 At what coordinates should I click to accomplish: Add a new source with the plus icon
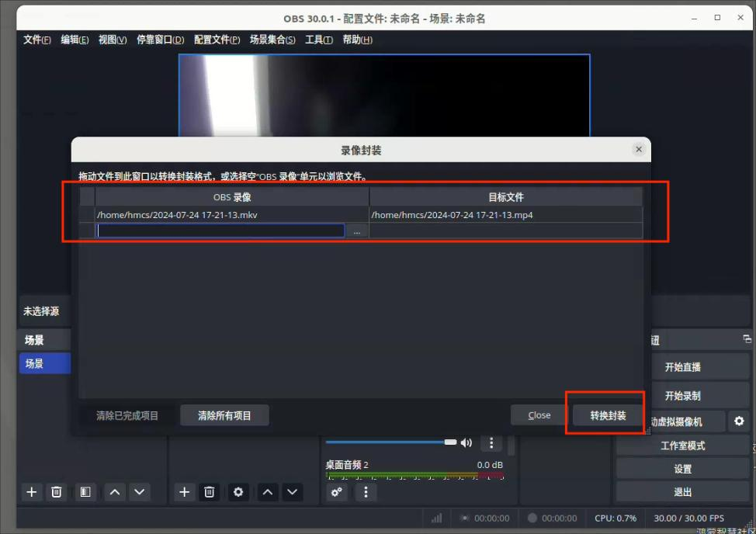click(184, 492)
